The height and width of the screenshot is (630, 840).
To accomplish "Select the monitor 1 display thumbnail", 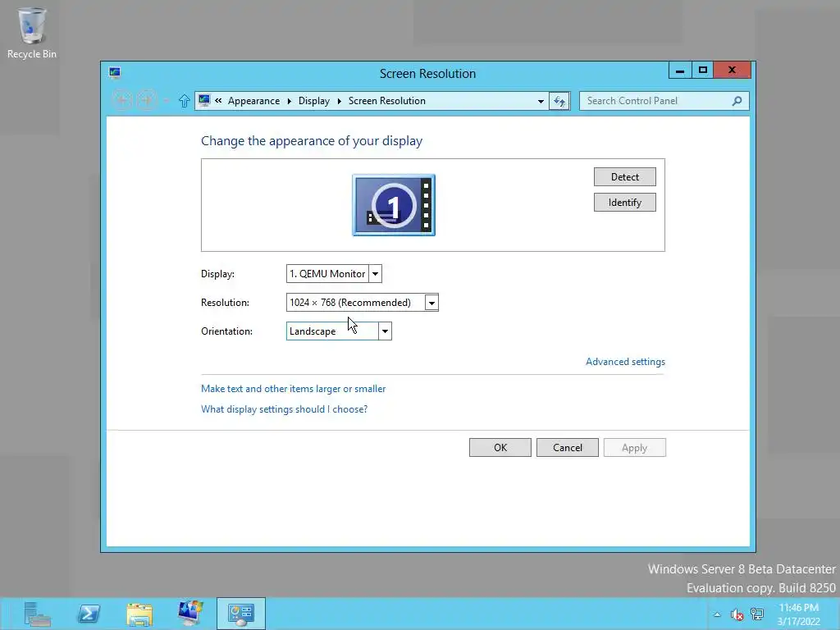I will [394, 205].
